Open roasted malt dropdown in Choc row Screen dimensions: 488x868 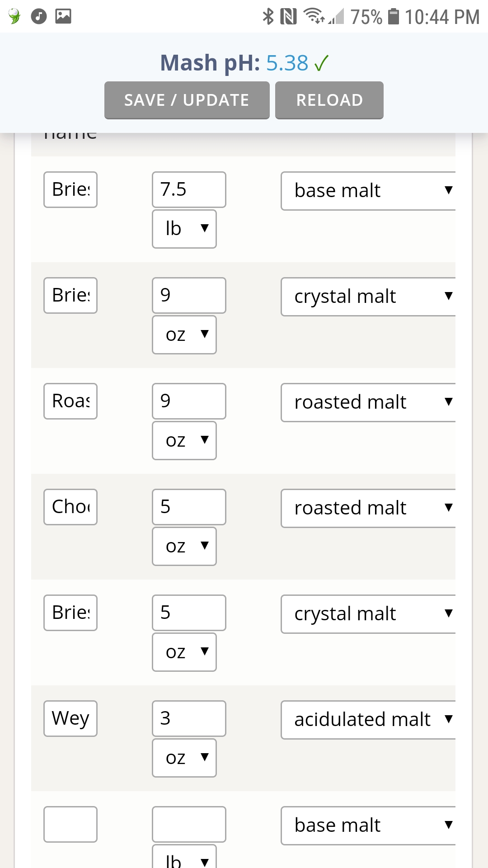[368, 508]
